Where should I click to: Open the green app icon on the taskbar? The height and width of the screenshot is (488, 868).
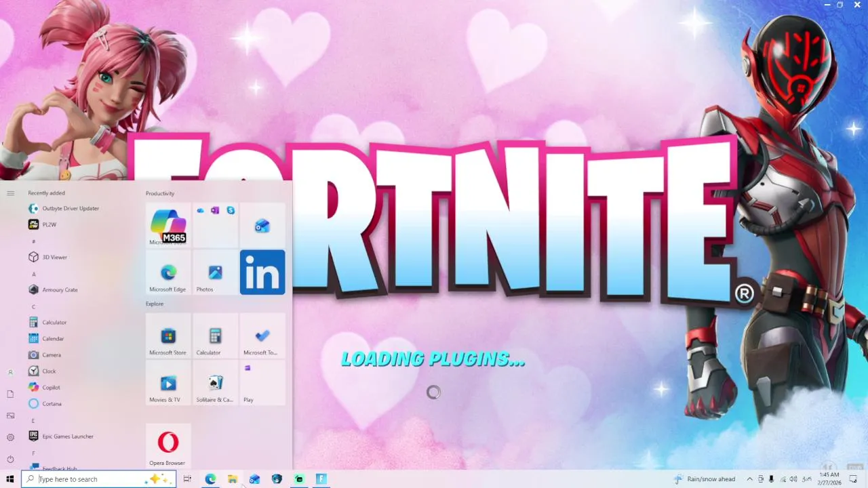299,479
